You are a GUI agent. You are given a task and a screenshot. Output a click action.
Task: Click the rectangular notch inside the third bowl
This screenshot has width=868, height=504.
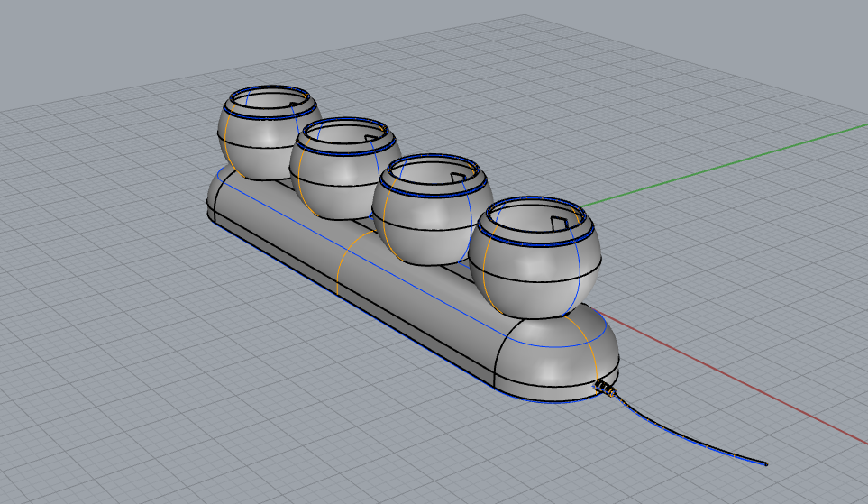tap(462, 173)
